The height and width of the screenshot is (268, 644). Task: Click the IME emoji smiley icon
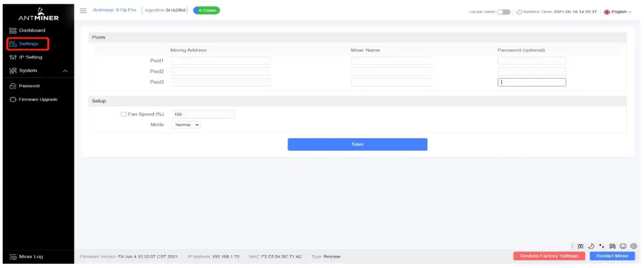[x=623, y=246]
